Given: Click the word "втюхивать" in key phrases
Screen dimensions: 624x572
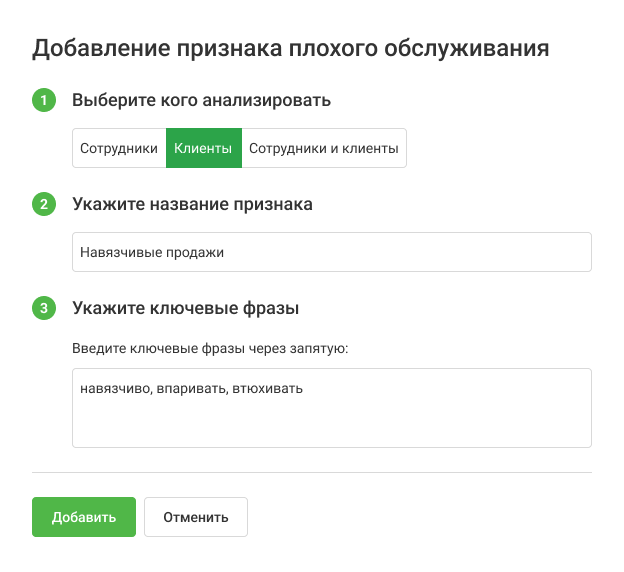Looking at the screenshot, I should pos(267,388).
